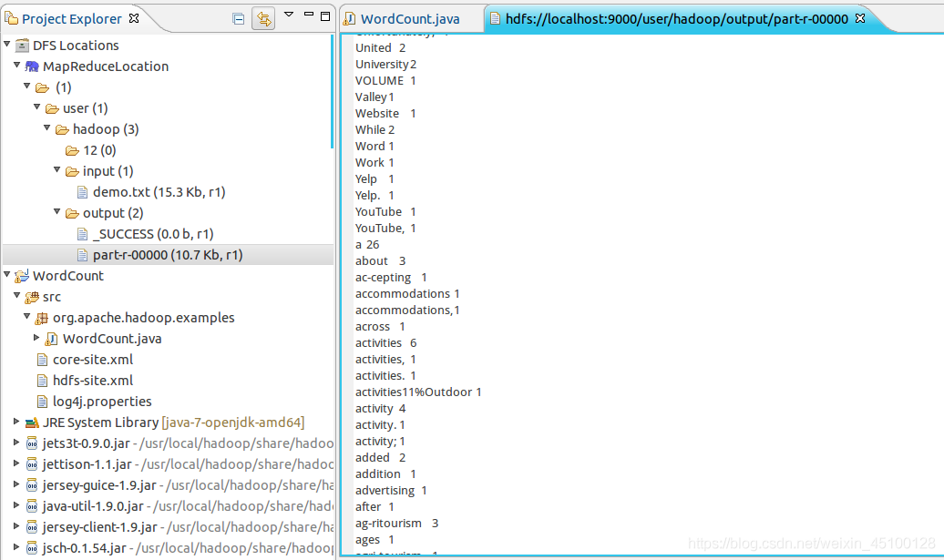
Task: Click the jersey-guice-1.9.jar jar icon
Action: click(x=32, y=486)
